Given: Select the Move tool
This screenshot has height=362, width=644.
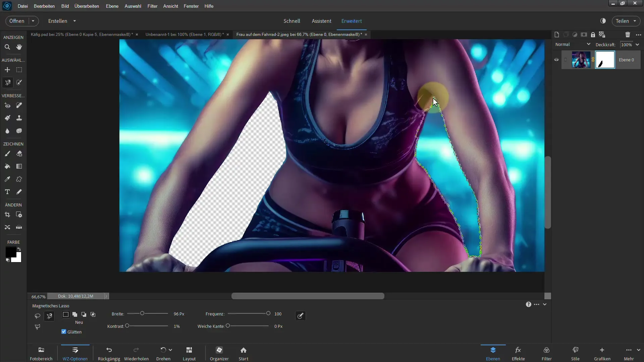Looking at the screenshot, I should coord(7,70).
